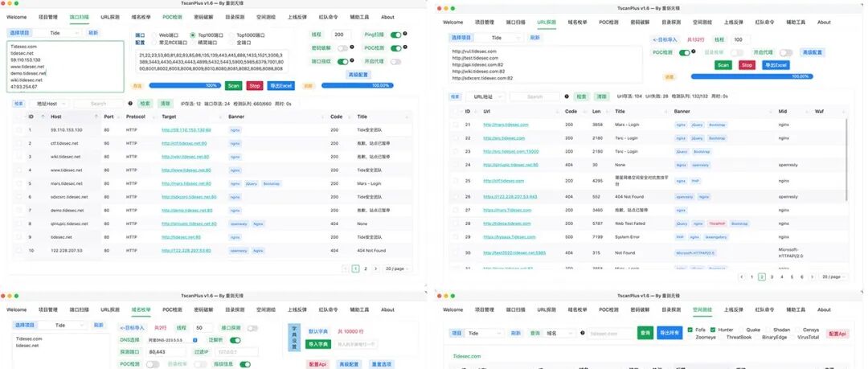Sort port scan table by ID column
The image size is (868, 369).
coord(43,117)
